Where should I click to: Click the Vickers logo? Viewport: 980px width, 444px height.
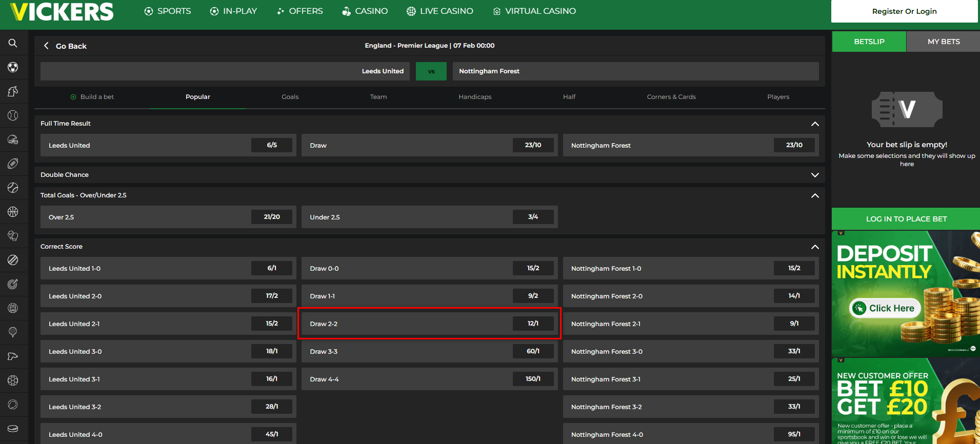point(62,11)
